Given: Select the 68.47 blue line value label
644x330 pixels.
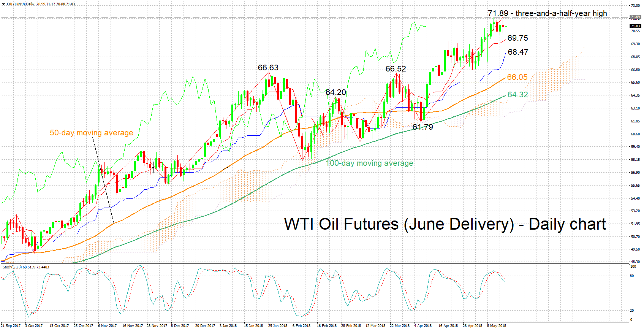Looking at the screenshot, I should click(x=518, y=52).
